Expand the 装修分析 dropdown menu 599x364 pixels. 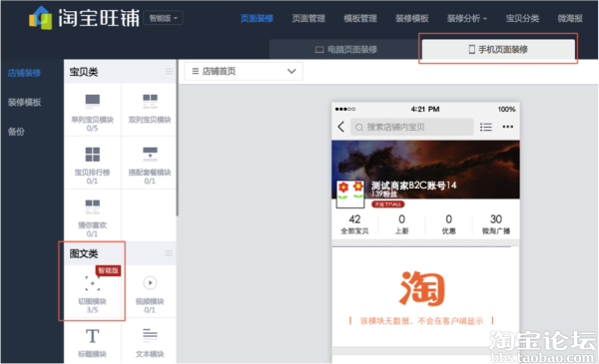tap(467, 18)
